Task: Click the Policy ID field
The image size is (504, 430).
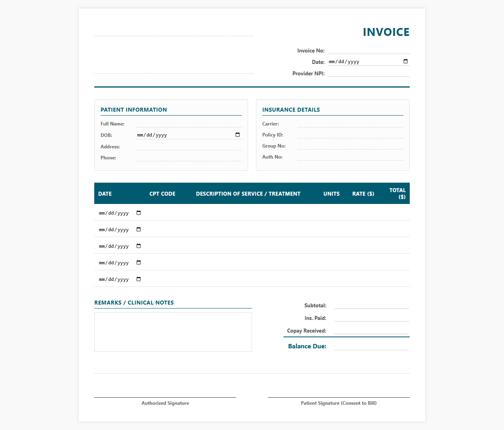Action: [351, 135]
